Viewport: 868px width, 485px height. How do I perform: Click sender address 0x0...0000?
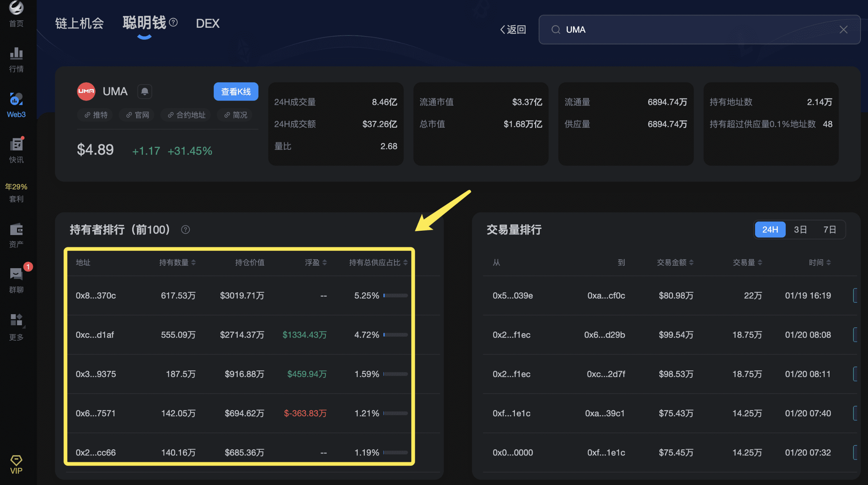[513, 453]
